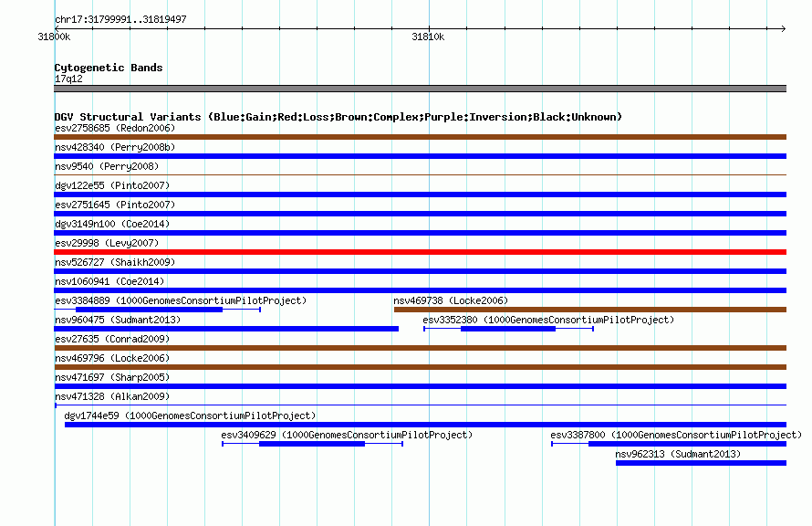The width and height of the screenshot is (812, 526).
Task: Click the chr17:31799991..31819497 coordinate label
Action: (120, 19)
